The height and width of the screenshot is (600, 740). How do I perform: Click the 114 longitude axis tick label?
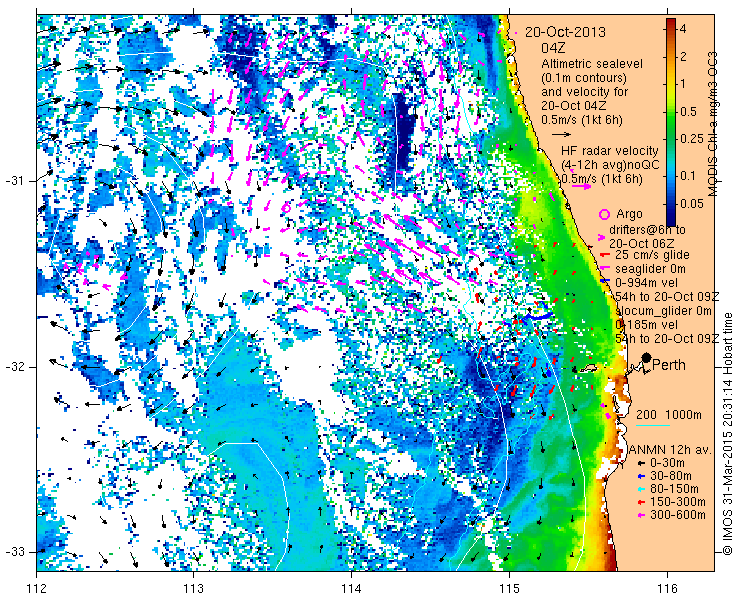(x=351, y=589)
